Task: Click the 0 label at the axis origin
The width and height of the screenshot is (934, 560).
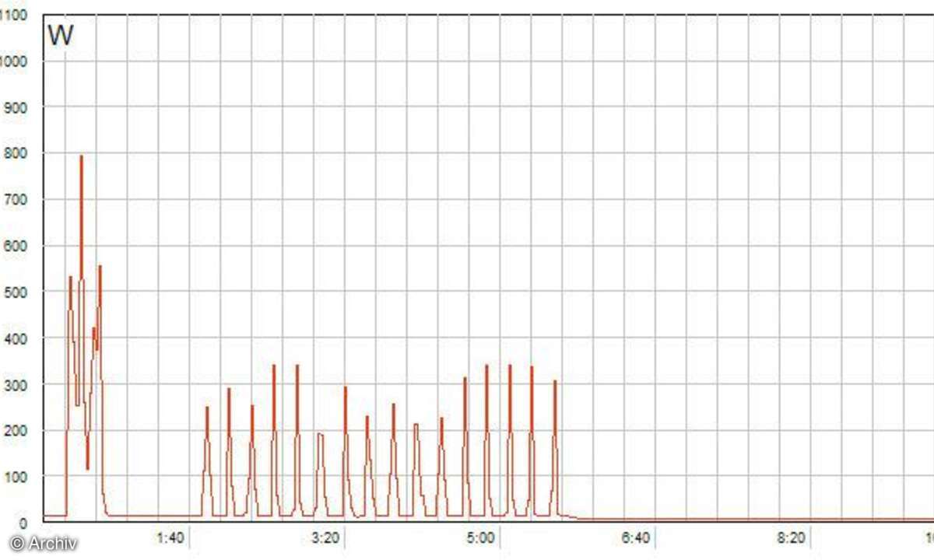Action: (x=23, y=523)
